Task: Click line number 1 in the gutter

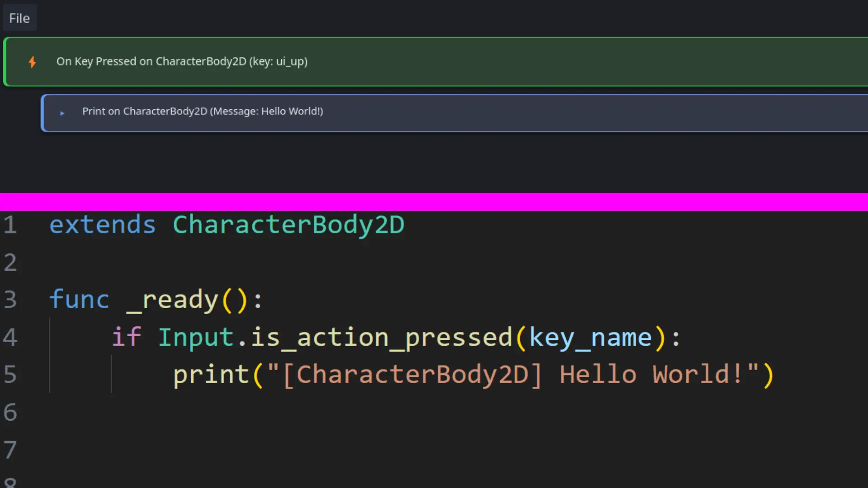Action: tap(10, 225)
